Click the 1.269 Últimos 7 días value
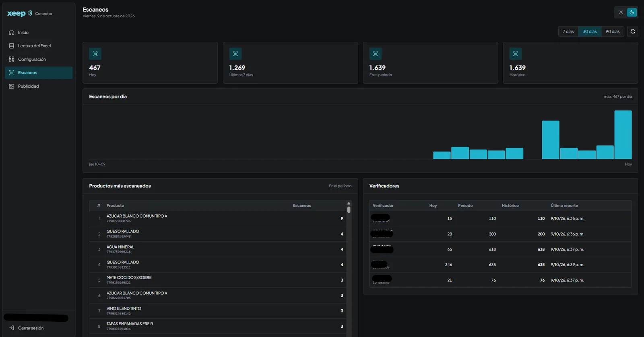Image resolution: width=644 pixels, height=337 pixels. pos(237,68)
